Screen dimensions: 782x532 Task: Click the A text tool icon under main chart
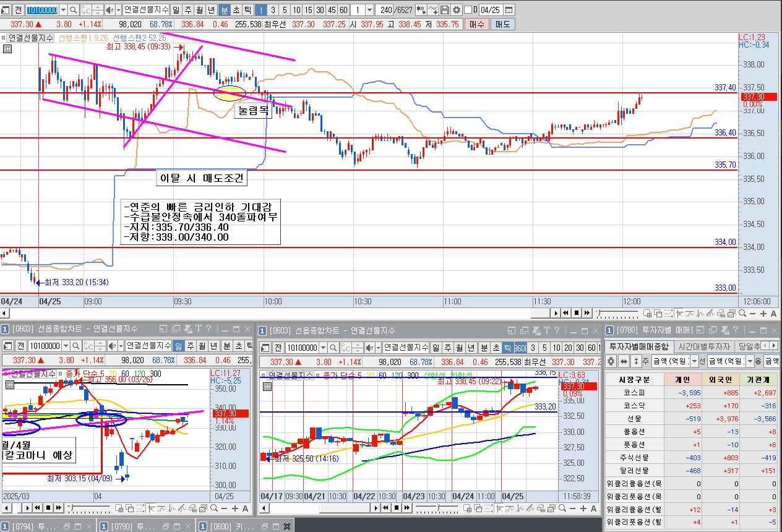coord(773,314)
